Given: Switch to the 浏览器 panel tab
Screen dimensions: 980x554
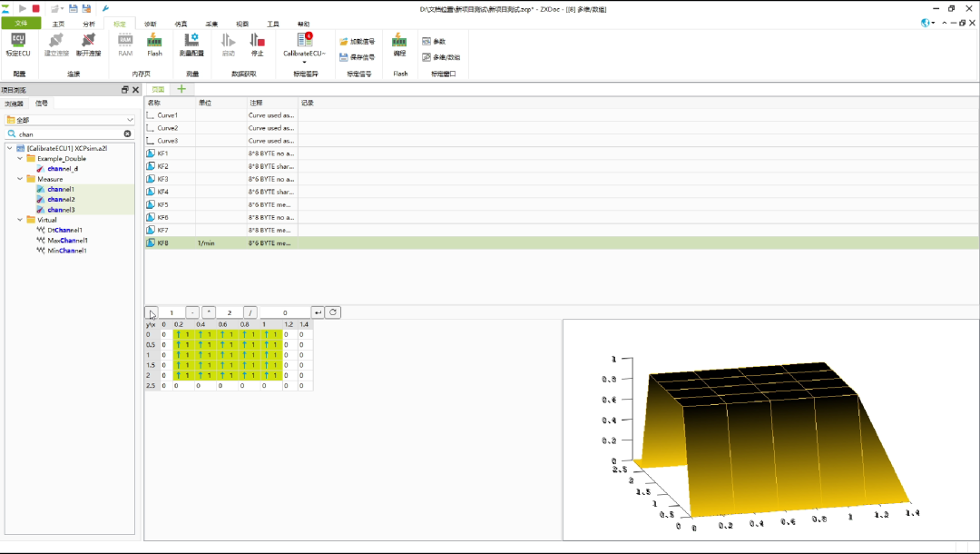Looking at the screenshot, I should [x=14, y=104].
